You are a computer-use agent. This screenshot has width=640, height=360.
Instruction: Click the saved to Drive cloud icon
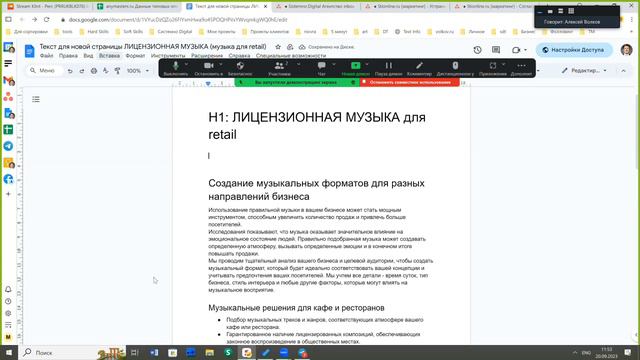click(302, 47)
